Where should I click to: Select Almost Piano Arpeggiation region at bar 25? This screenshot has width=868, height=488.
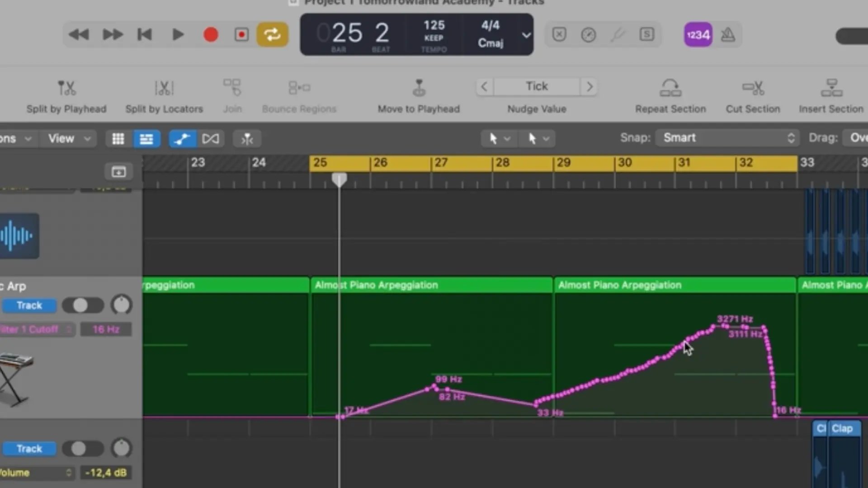431,285
